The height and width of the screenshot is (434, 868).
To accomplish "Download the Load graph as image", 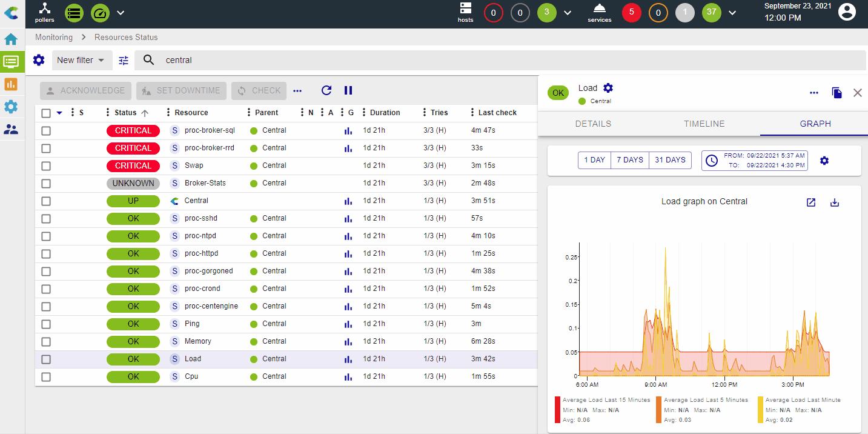I will tap(834, 202).
